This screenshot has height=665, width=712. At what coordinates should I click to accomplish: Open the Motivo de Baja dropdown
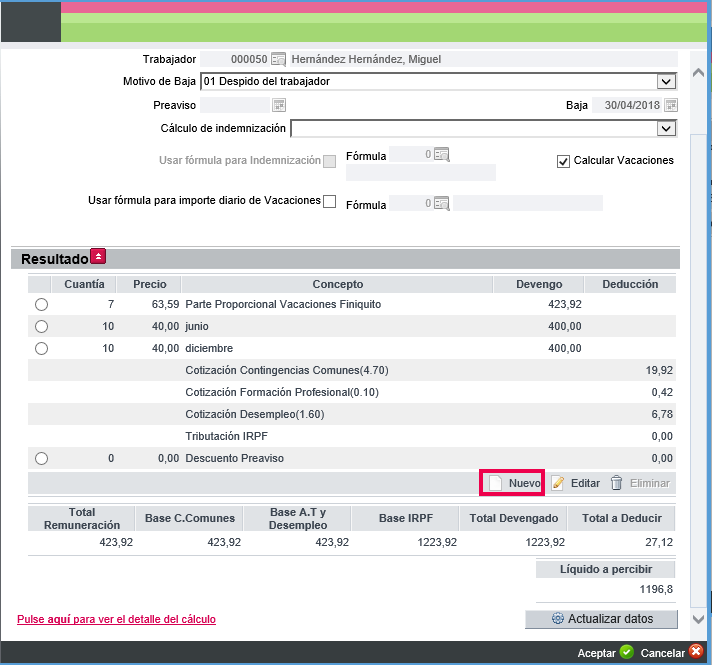click(x=665, y=81)
